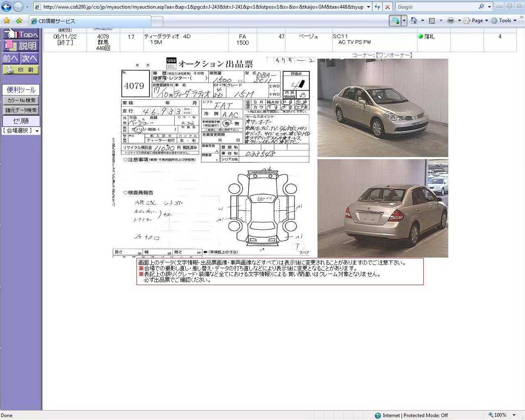
Task: Open zoom level dropdown in status bar
Action: (514, 415)
